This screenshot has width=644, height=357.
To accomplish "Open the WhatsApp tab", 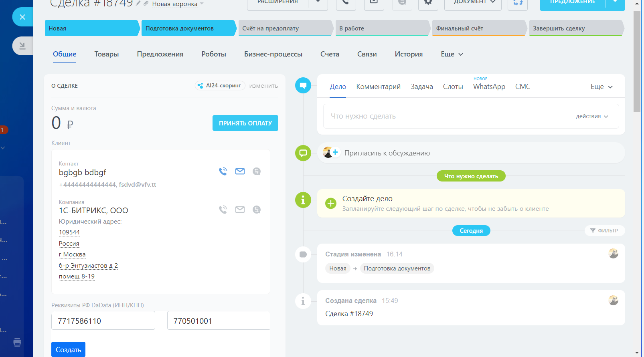I will click(489, 87).
